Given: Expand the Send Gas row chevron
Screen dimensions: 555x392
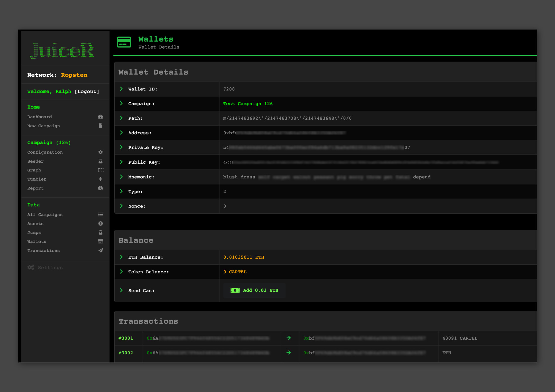Looking at the screenshot, I should tap(121, 290).
